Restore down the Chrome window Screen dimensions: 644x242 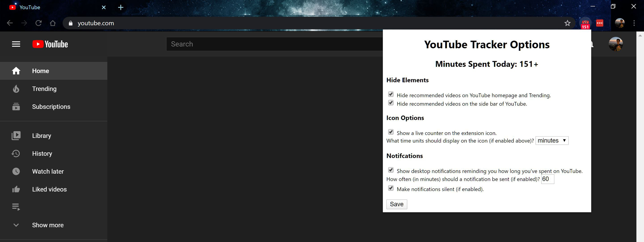pyautogui.click(x=613, y=6)
